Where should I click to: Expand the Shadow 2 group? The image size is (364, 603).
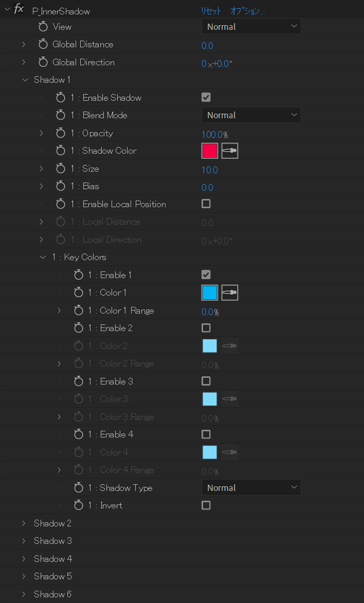(x=24, y=523)
